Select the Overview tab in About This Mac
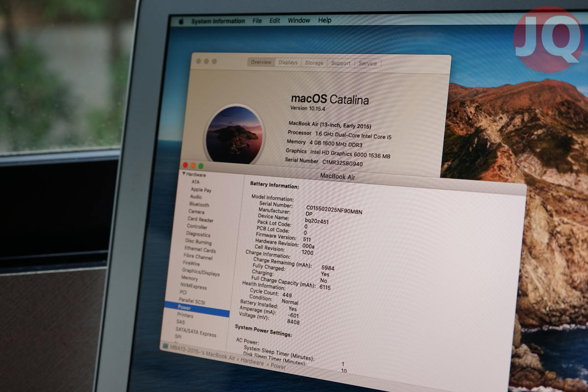This screenshot has height=392, width=588. pyautogui.click(x=261, y=62)
